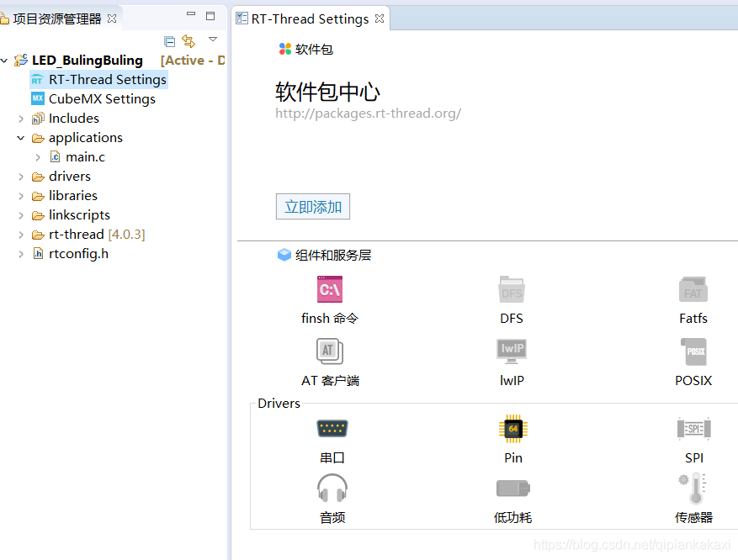Open the project explorer View Menu arrow
Image resolution: width=738 pixels, height=560 pixels.
coord(213,39)
